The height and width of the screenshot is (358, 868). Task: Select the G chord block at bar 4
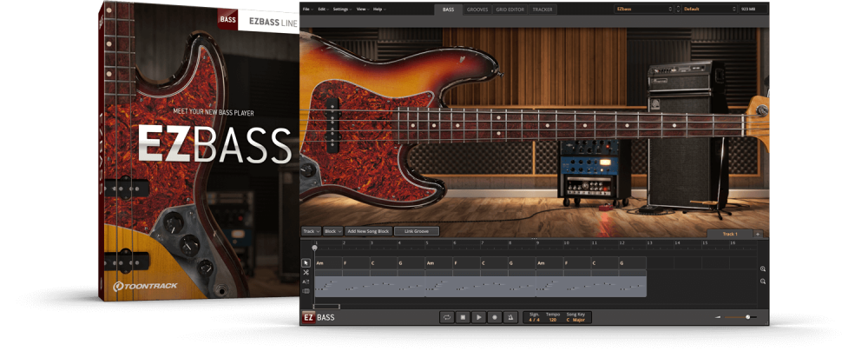tap(411, 263)
